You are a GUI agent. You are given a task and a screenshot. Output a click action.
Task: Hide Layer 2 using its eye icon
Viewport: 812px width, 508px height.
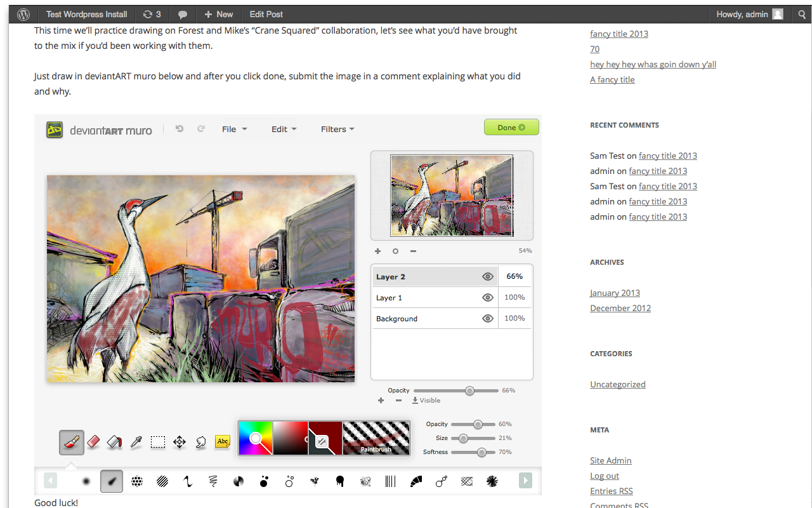click(487, 276)
